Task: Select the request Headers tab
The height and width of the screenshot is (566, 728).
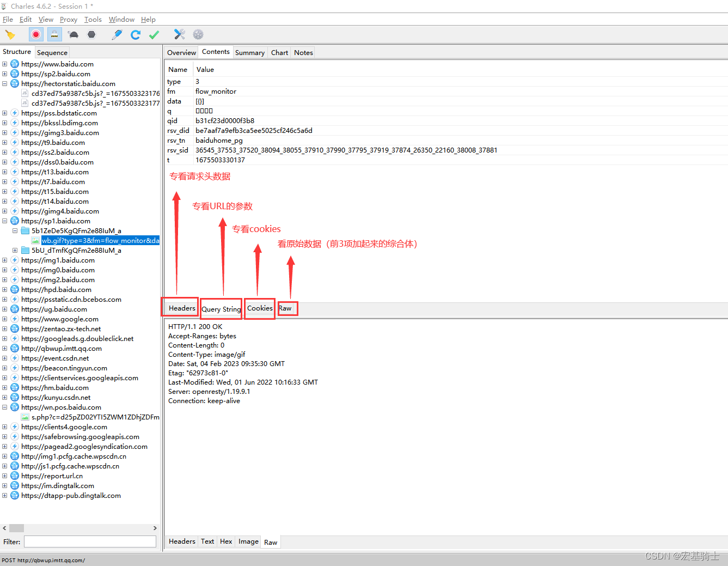Action: coord(182,308)
